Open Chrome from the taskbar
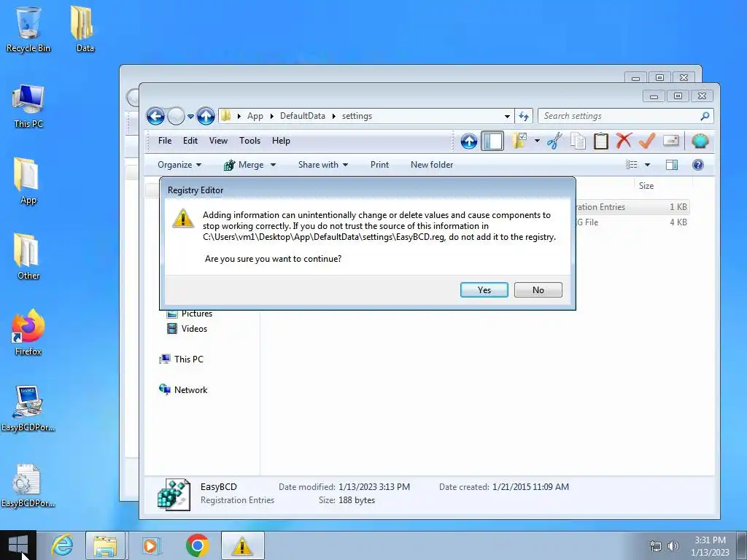The height and width of the screenshot is (560, 747). coord(198,545)
